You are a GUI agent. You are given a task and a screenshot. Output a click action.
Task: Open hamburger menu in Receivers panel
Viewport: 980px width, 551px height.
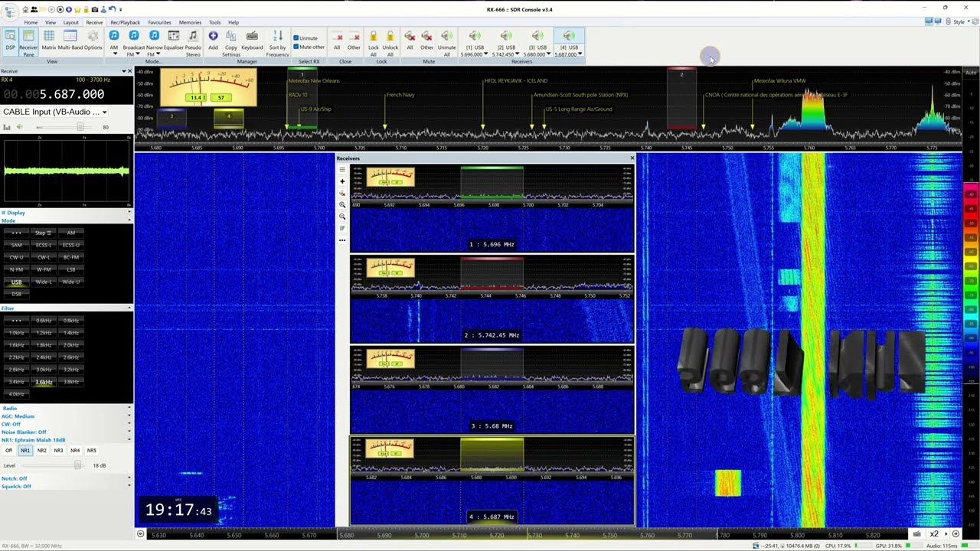(342, 170)
